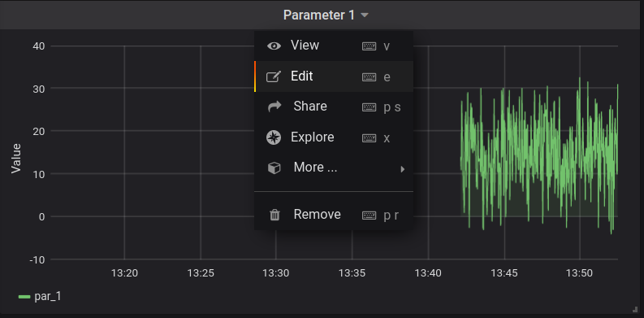Click the trash can icon
The width and height of the screenshot is (644, 318).
point(274,215)
